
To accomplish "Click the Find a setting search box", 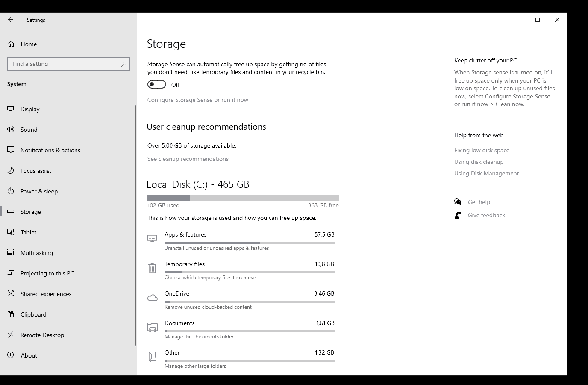I will (x=64, y=64).
